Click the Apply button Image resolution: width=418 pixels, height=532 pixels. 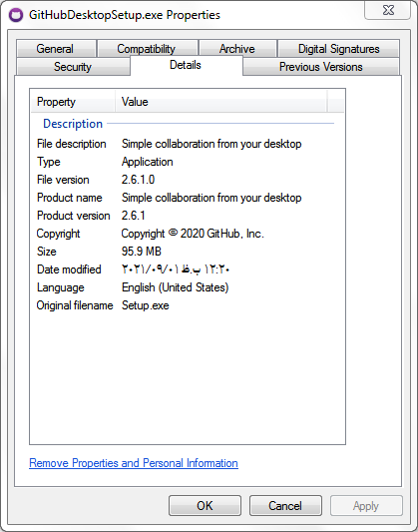(x=366, y=505)
